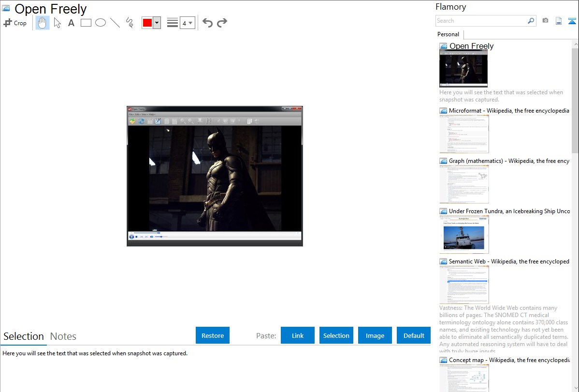This screenshot has width=579, height=392.
Task: Select the straight line tool
Action: 115,23
